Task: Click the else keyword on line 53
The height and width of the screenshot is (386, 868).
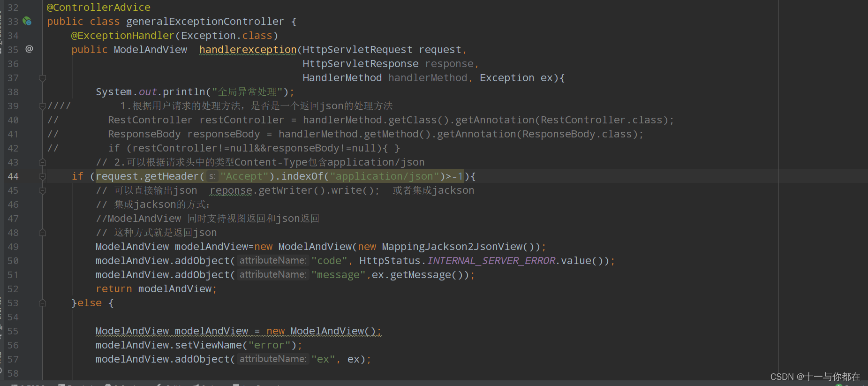Action: (x=90, y=303)
